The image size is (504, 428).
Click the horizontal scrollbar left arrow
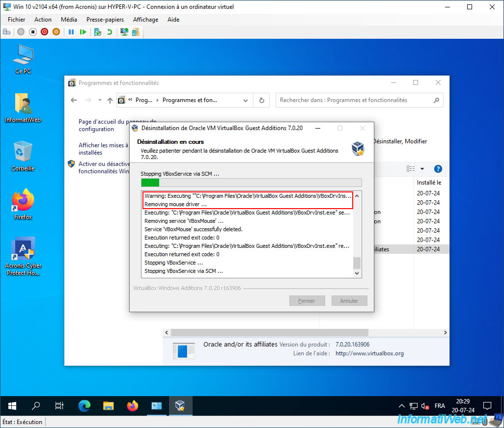167,333
